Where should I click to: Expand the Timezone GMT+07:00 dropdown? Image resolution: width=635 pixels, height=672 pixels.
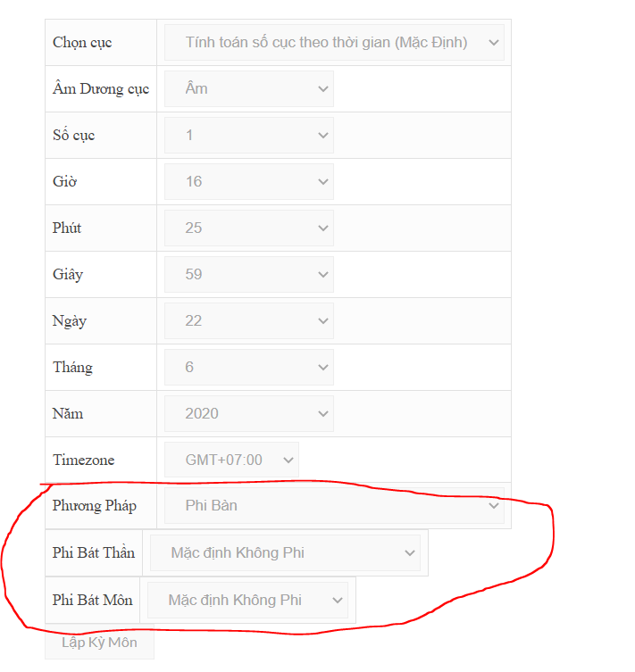[231, 460]
